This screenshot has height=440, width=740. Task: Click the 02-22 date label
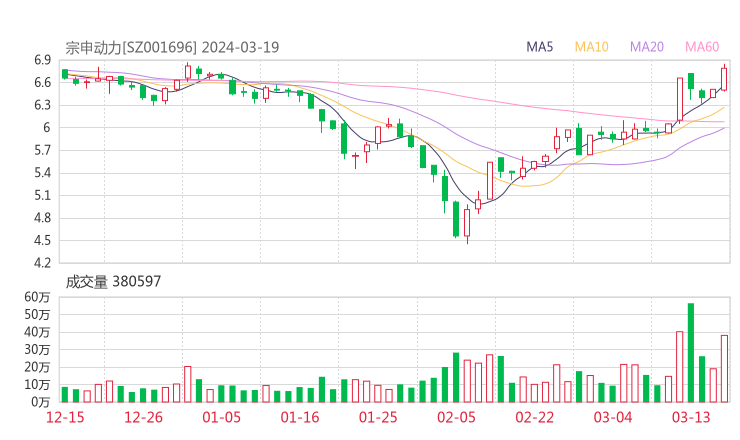pos(534,417)
